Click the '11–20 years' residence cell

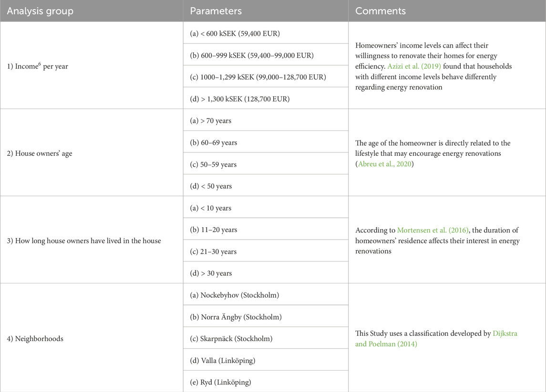tap(266, 229)
